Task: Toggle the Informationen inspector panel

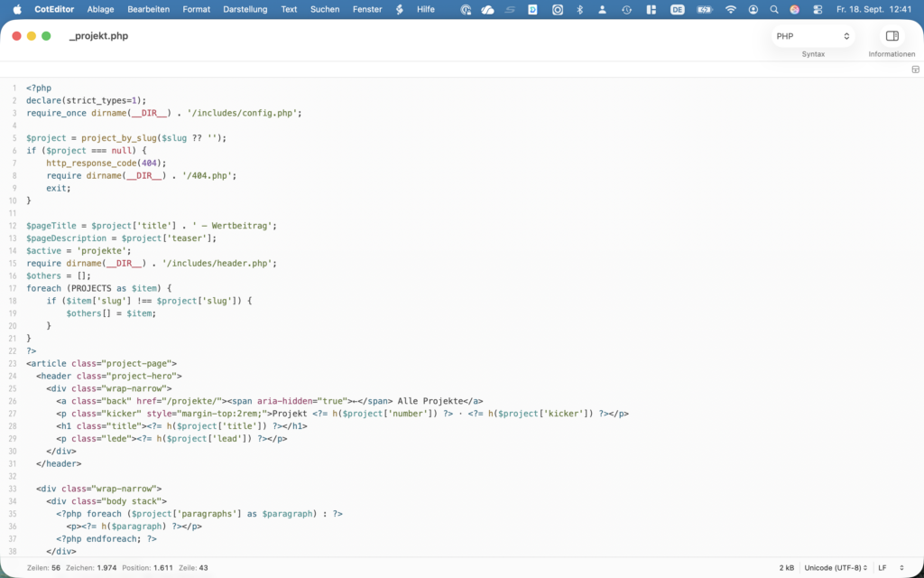Action: [x=892, y=36]
